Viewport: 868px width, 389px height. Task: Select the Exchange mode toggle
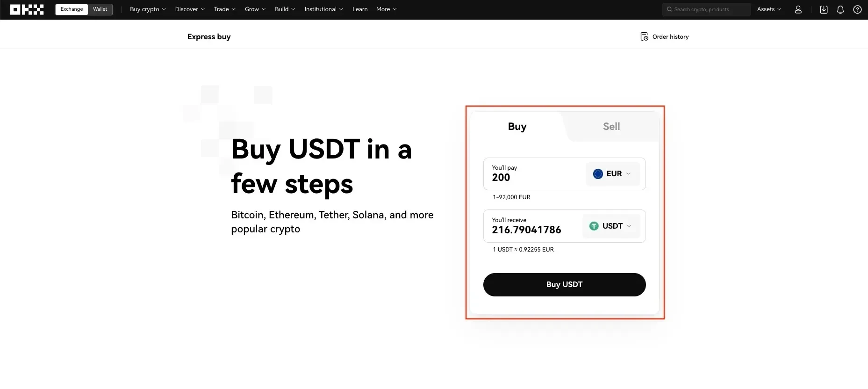(71, 9)
